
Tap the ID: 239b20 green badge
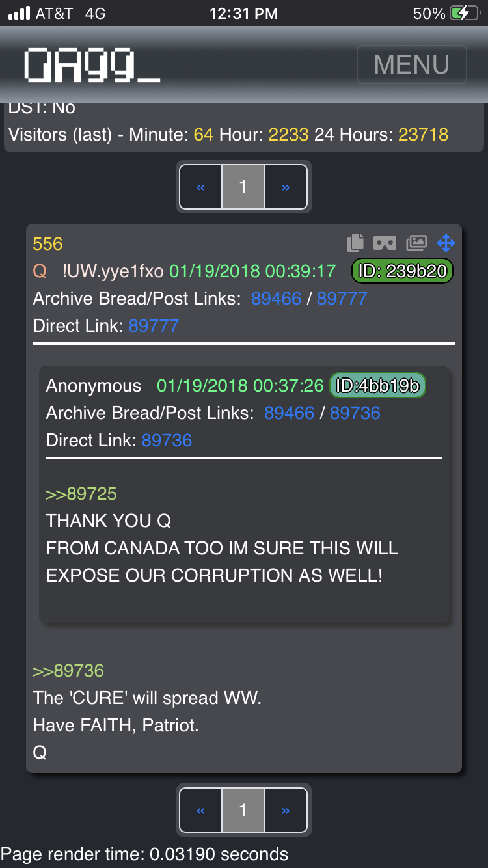402,271
